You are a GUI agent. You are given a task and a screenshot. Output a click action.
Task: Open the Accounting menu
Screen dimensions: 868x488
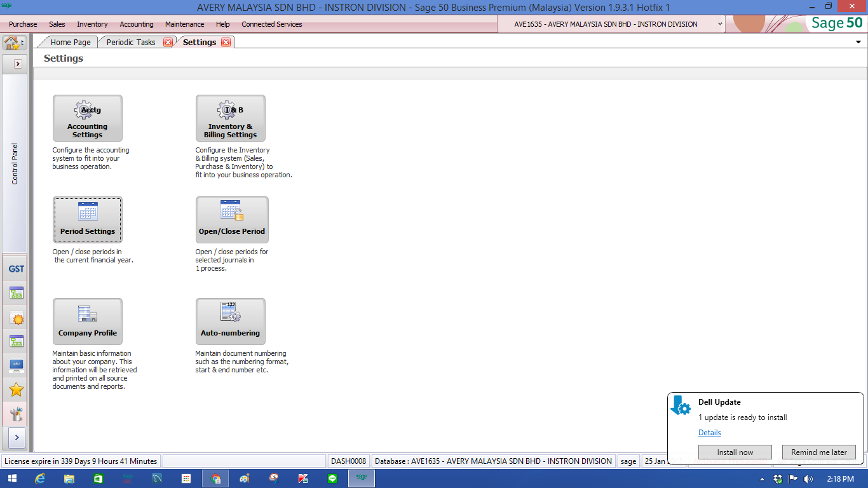click(137, 24)
